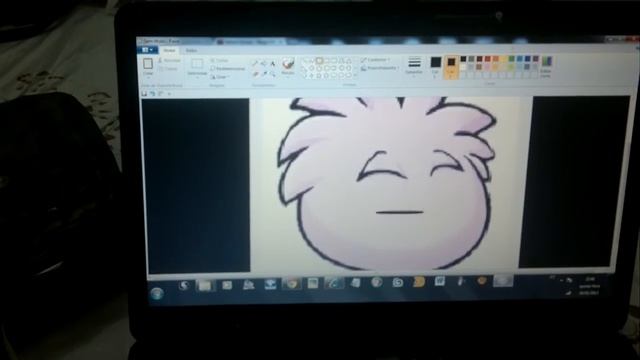The width and height of the screenshot is (640, 360).
Task: Pick the green palette swatch in top row
Action: (x=511, y=59)
